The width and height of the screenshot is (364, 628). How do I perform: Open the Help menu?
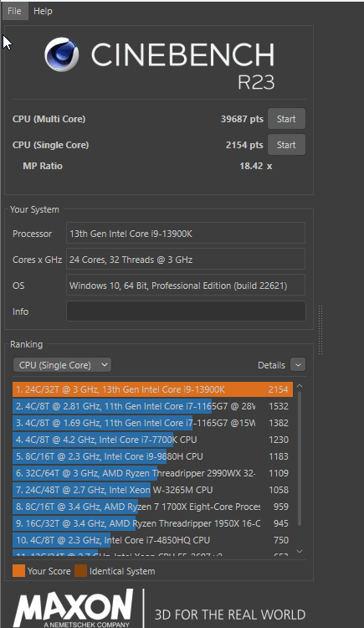point(43,11)
